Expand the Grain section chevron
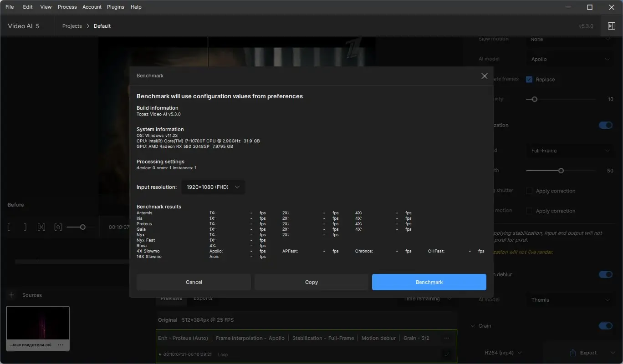The height and width of the screenshot is (364, 623). click(472, 325)
